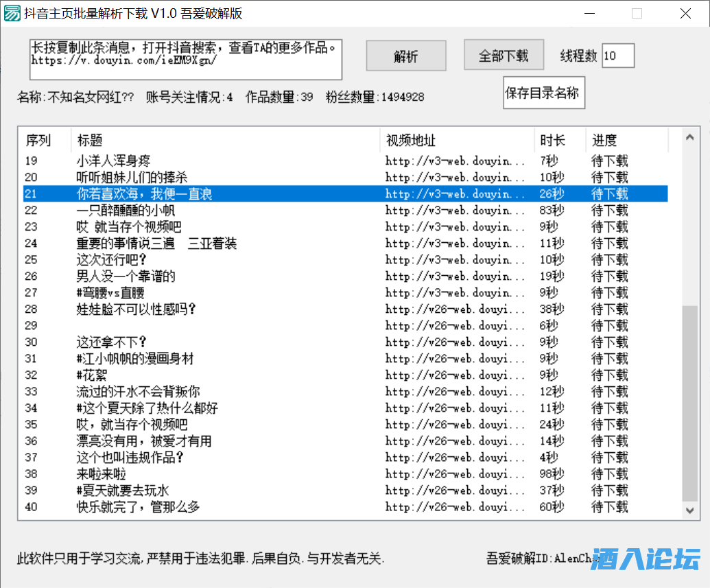The height and width of the screenshot is (588, 710).
Task: Select row 男人没一个靠谱的
Action: [x=346, y=277]
